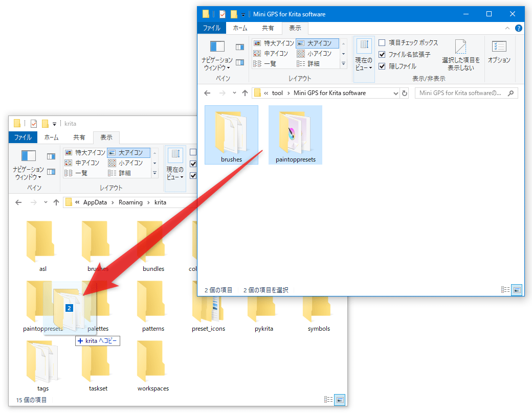Click 'Roaming' in krita address path
The image size is (532, 414).
click(x=130, y=202)
